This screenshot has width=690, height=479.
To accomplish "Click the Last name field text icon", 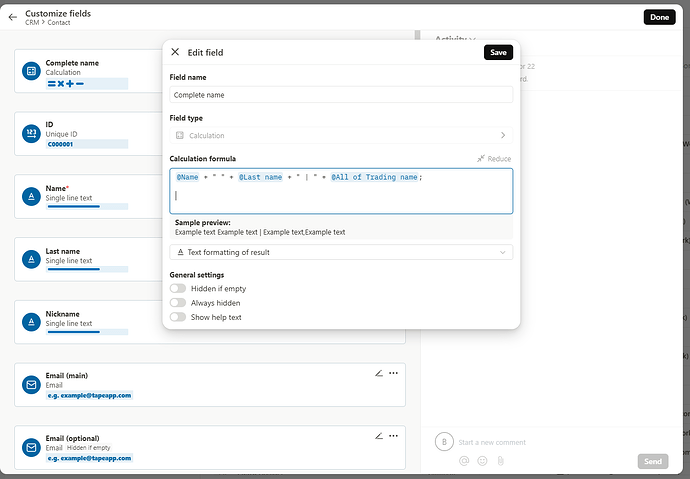I will 31,259.
